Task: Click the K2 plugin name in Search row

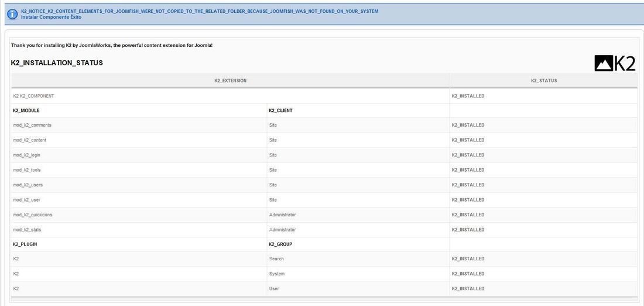Action: pyautogui.click(x=16, y=259)
